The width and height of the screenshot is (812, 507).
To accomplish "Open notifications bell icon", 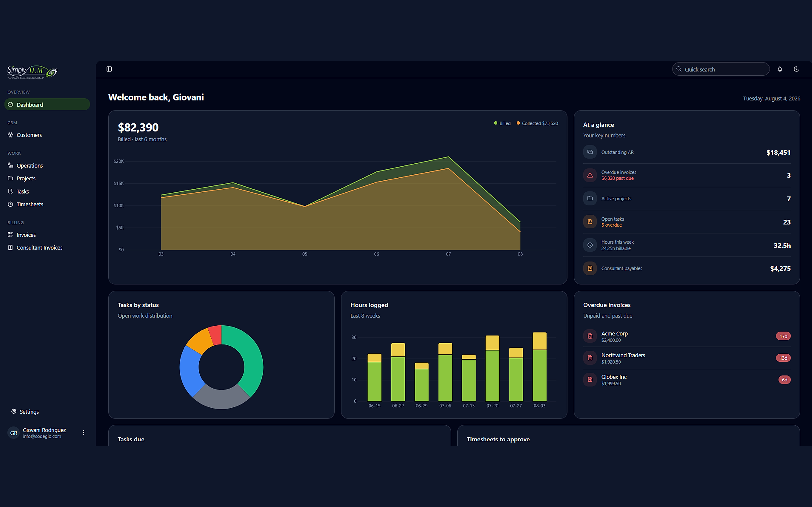I will [x=780, y=69].
